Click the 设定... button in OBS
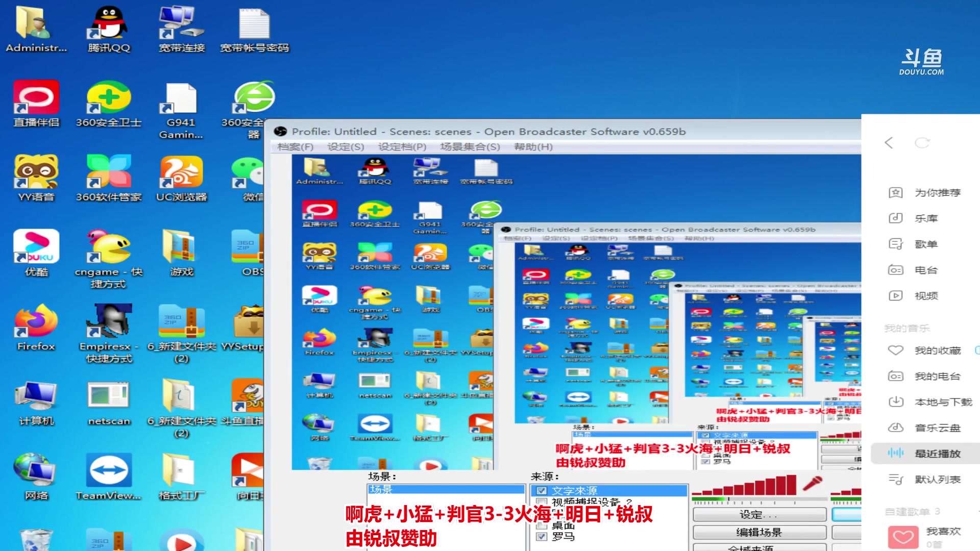This screenshot has height=551, width=980. coord(759,515)
